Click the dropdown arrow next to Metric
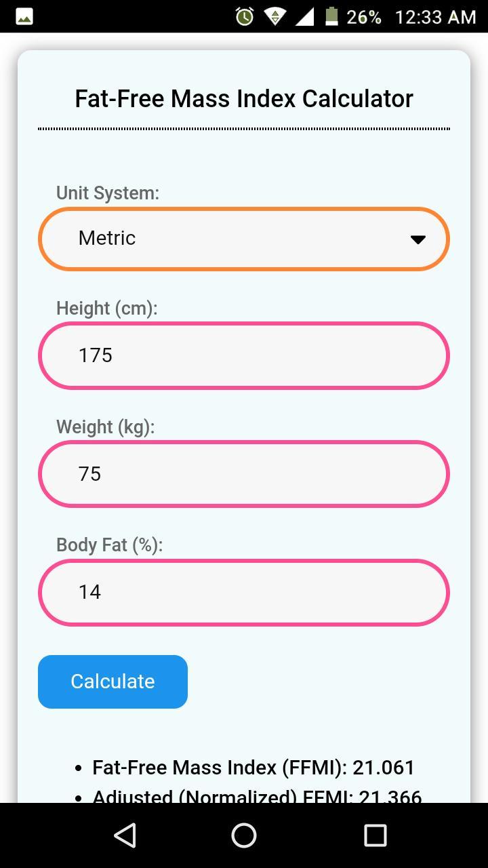488x868 pixels. (x=419, y=239)
